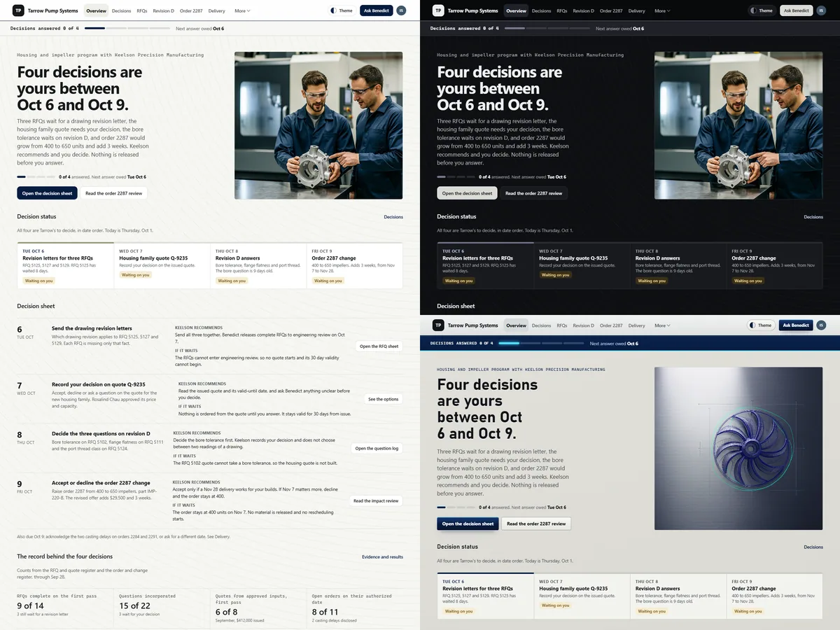The width and height of the screenshot is (840, 630).
Task: Follow the Decisions link beside Decision status, impeller-image page
Action: click(813, 547)
